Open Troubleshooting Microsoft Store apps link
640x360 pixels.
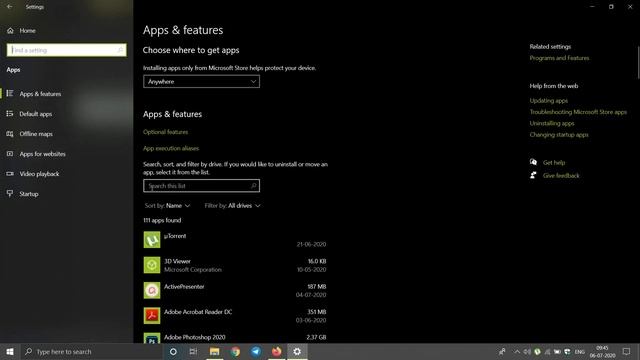click(x=578, y=112)
